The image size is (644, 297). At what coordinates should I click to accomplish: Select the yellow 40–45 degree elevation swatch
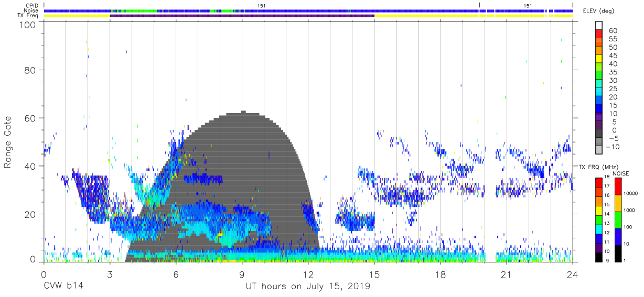599,59
